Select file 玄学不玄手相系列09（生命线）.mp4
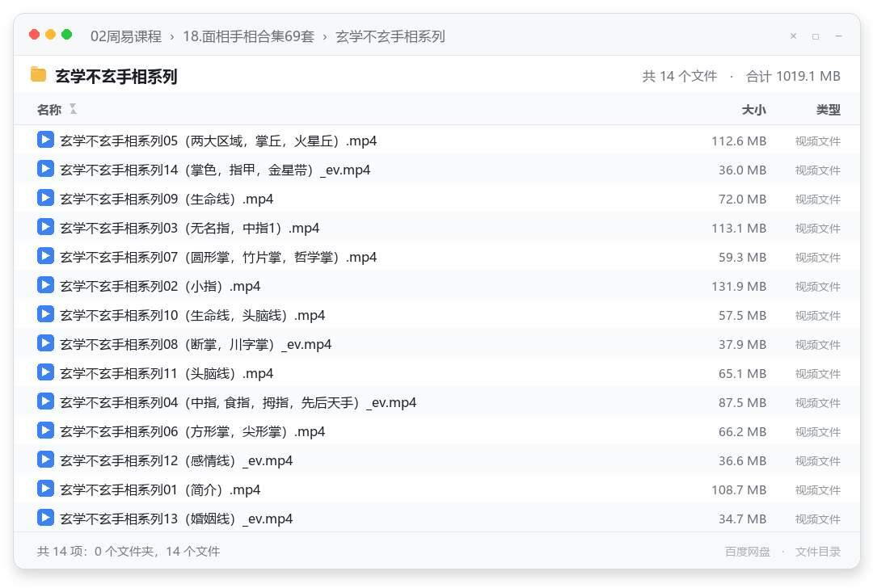The image size is (873, 588). coord(436,198)
